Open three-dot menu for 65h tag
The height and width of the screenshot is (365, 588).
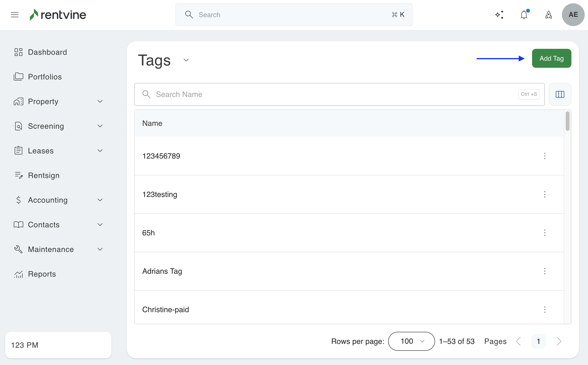pos(545,233)
